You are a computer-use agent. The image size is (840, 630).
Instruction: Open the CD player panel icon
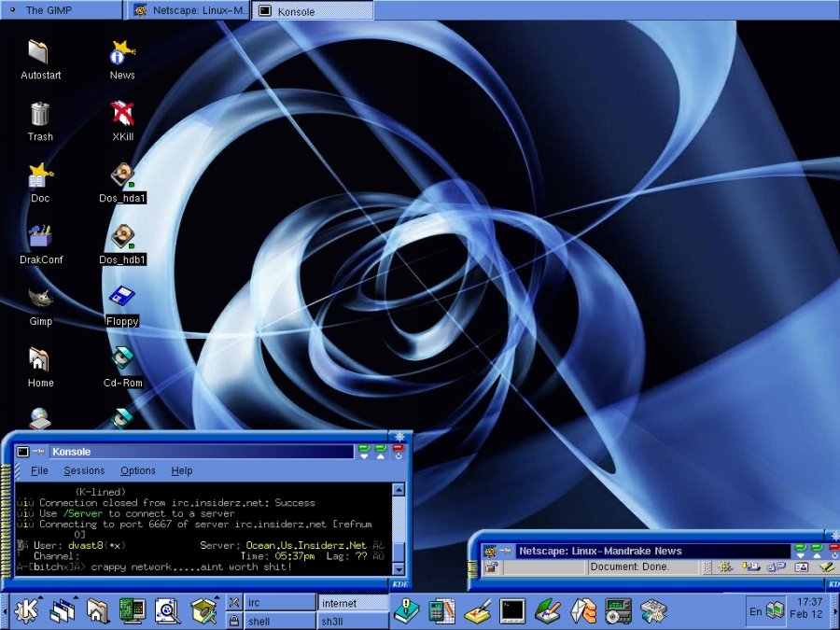pyautogui.click(x=618, y=610)
